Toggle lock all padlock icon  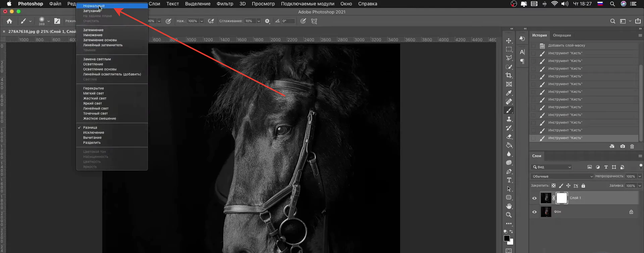(x=583, y=186)
